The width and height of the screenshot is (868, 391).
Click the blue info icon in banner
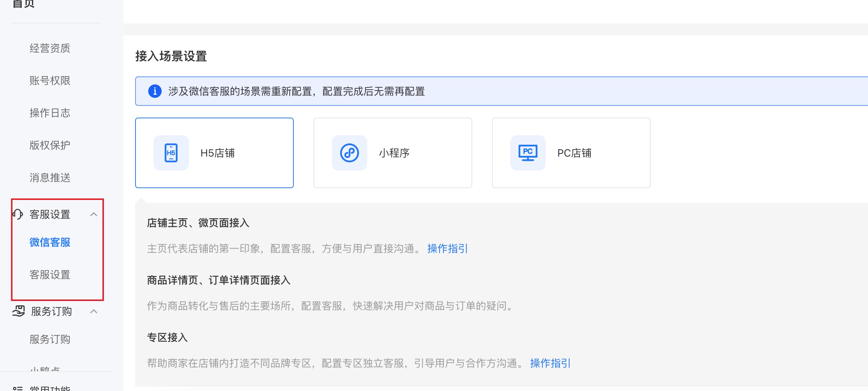pos(155,91)
